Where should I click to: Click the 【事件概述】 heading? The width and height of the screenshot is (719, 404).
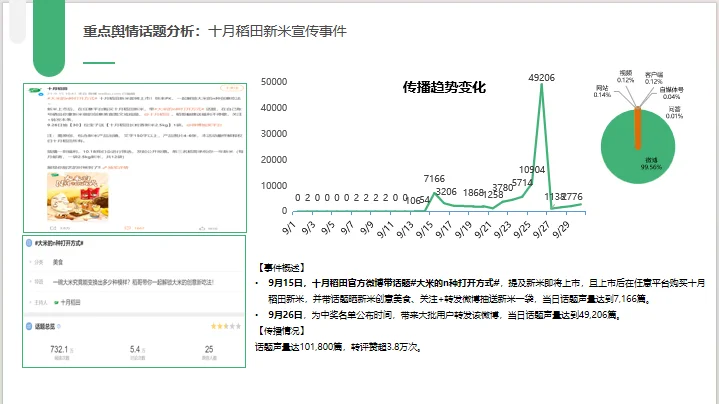click(280, 267)
